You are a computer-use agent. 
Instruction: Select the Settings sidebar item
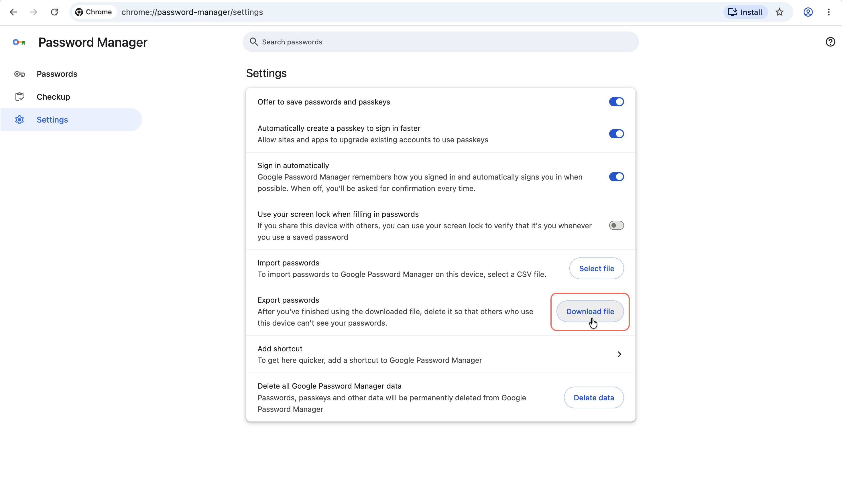click(x=71, y=119)
